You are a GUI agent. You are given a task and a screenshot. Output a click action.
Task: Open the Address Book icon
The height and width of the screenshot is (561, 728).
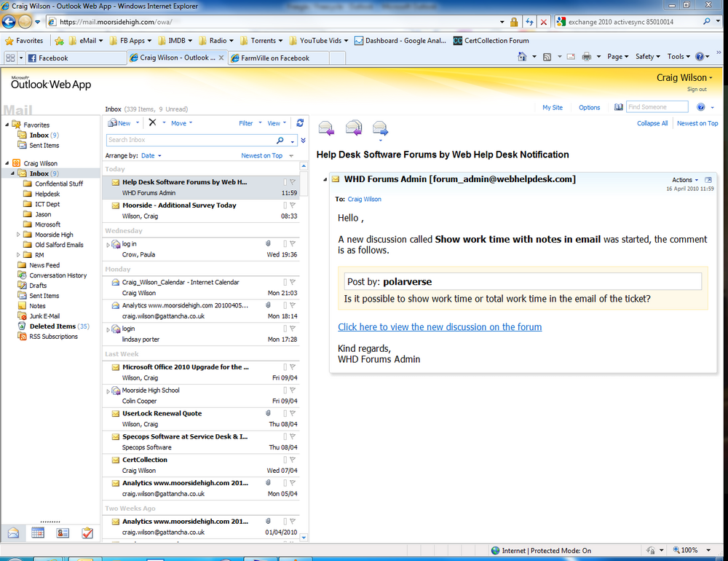pos(618,107)
